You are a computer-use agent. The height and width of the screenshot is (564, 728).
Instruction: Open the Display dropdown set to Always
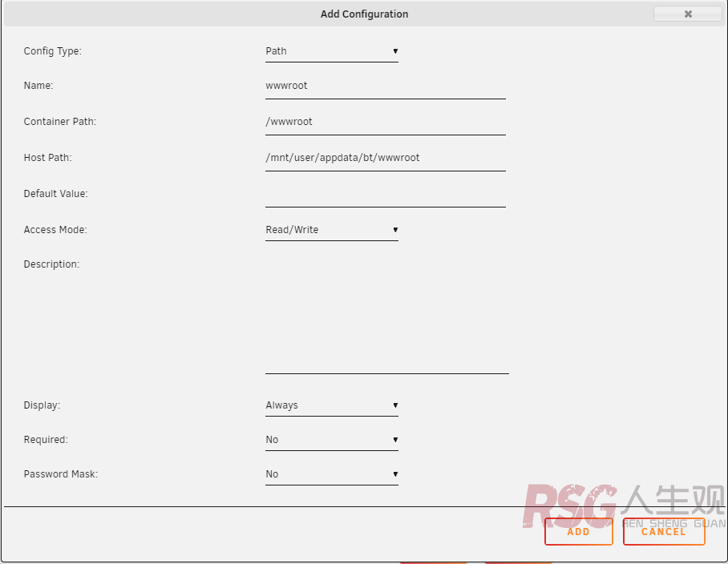(331, 405)
